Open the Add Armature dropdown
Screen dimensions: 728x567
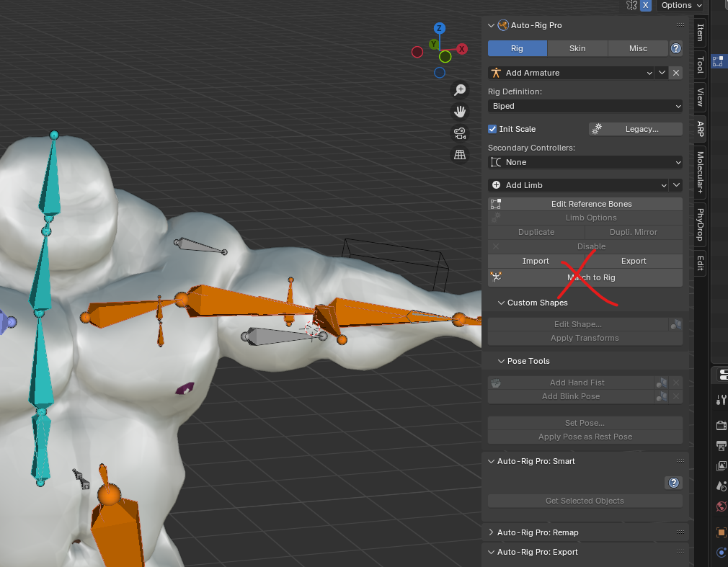(x=571, y=73)
